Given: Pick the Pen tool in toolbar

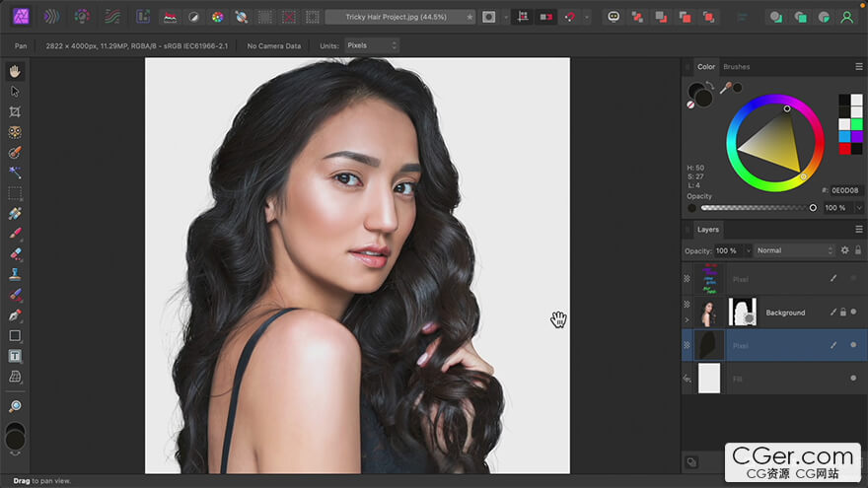Looking at the screenshot, I should pyautogui.click(x=15, y=315).
